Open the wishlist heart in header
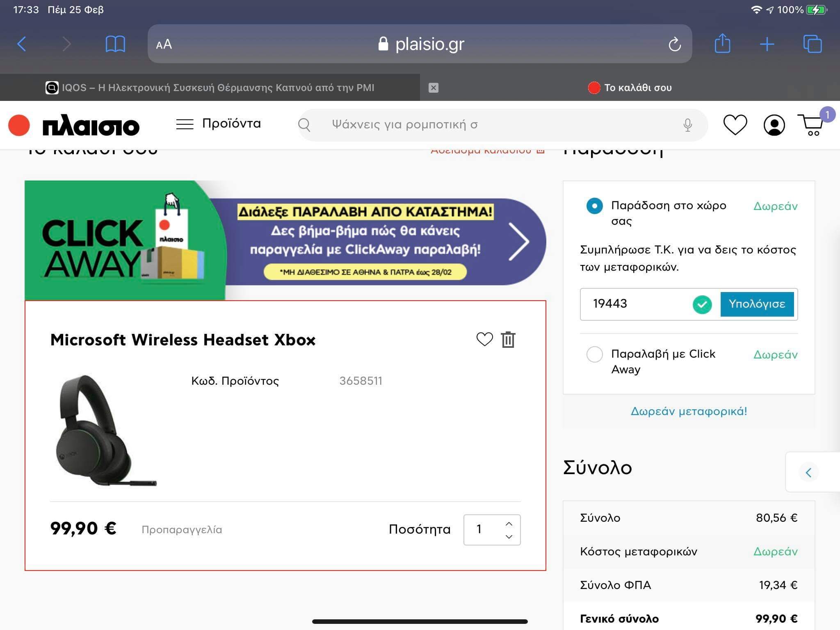The image size is (840, 630). 735,125
